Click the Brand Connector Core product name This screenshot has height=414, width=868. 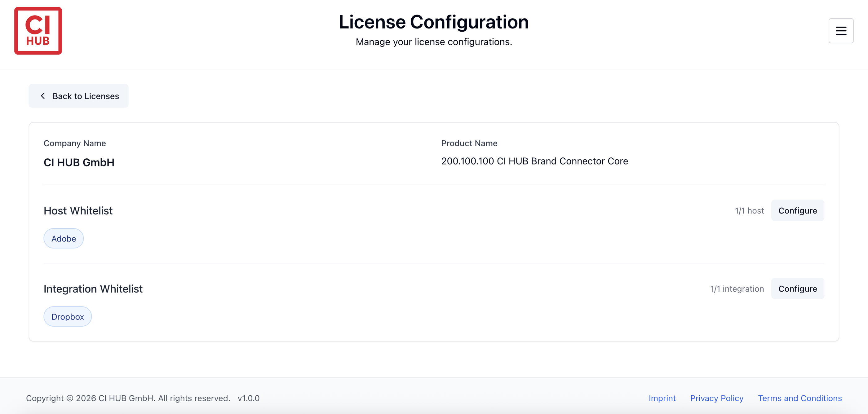(534, 161)
